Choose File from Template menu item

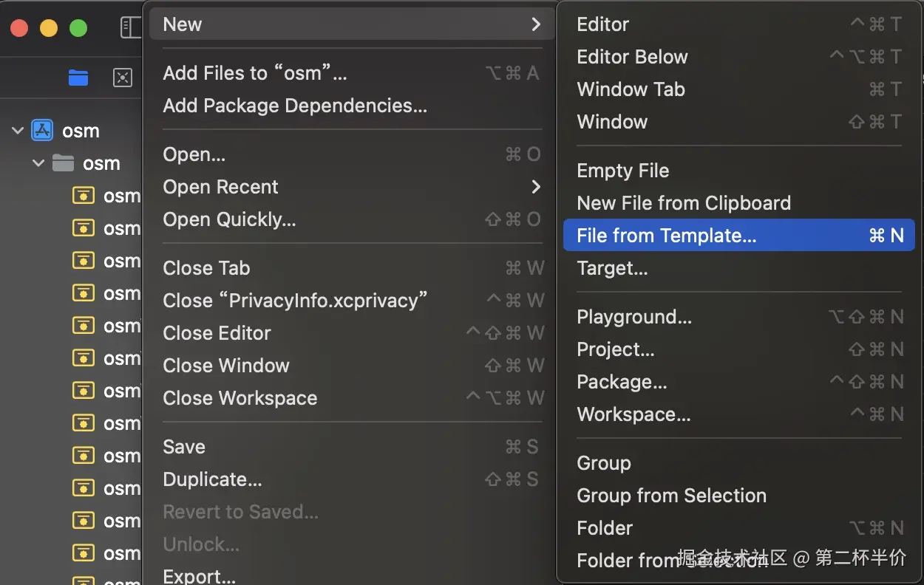click(665, 236)
